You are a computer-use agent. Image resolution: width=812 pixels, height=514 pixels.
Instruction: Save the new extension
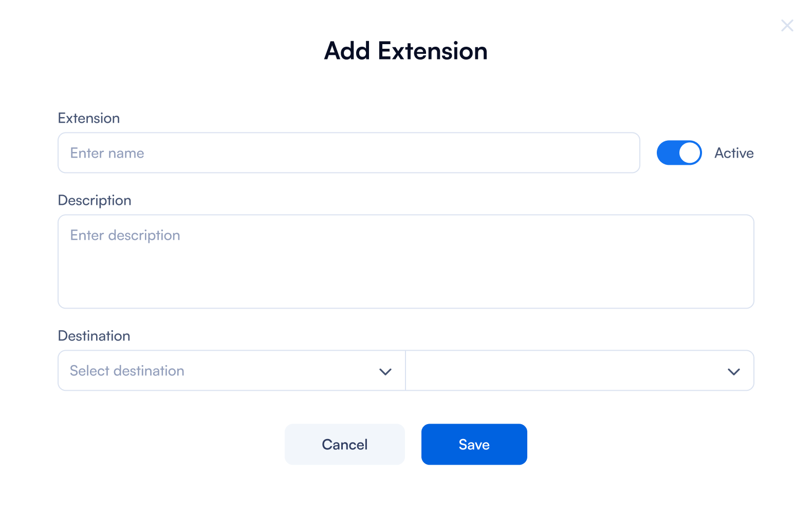coord(474,444)
